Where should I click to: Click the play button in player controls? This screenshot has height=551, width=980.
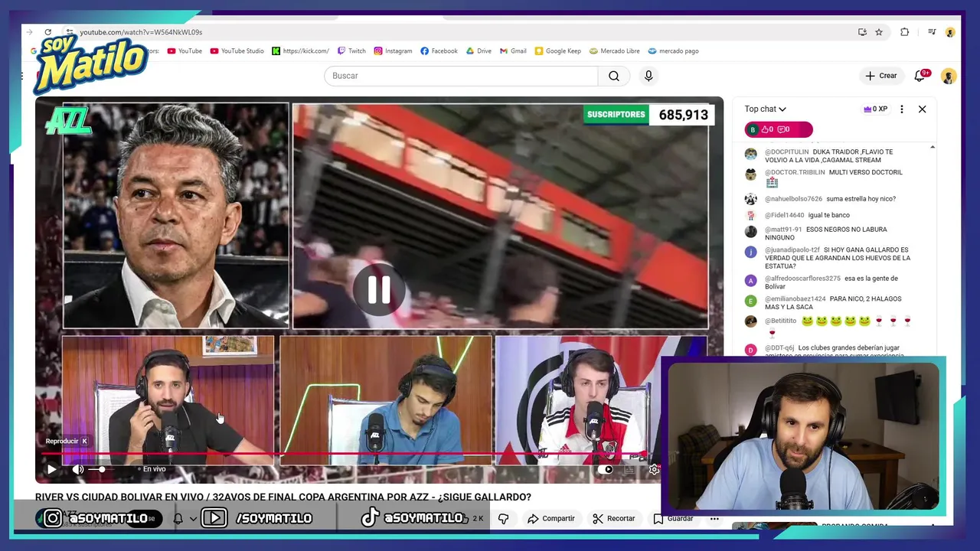point(51,469)
